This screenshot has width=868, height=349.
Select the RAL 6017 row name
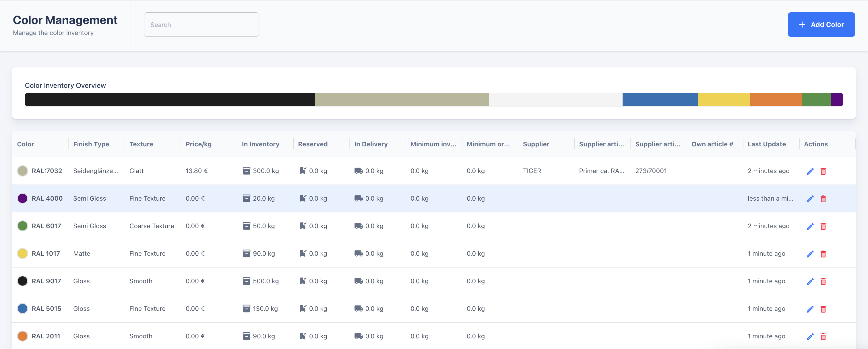[46, 226]
